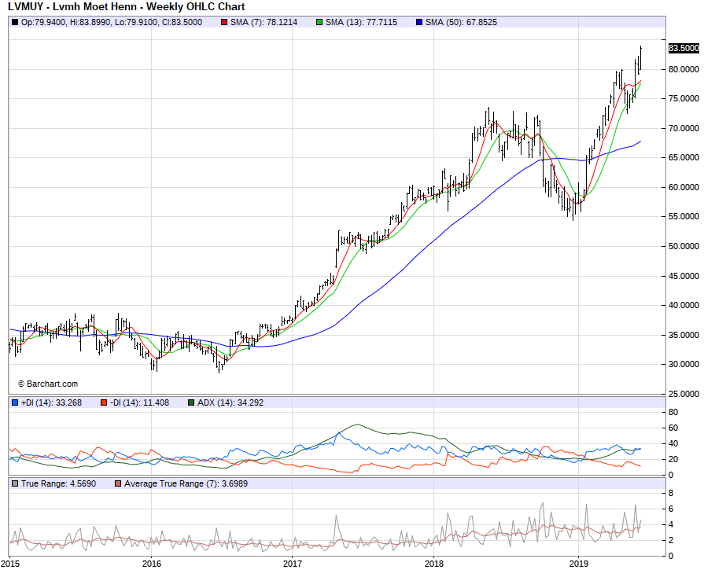The width and height of the screenshot is (704, 588).
Task: Click the 2016 label on the time axis
Action: (152, 564)
